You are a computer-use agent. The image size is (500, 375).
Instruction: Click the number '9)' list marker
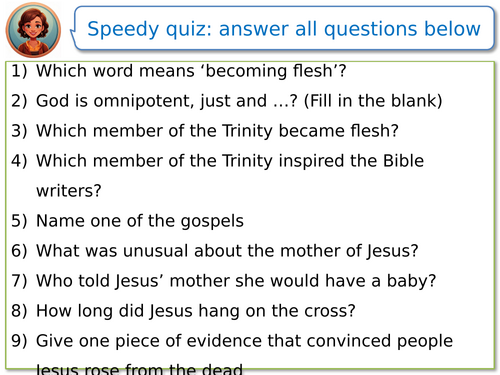(x=19, y=341)
